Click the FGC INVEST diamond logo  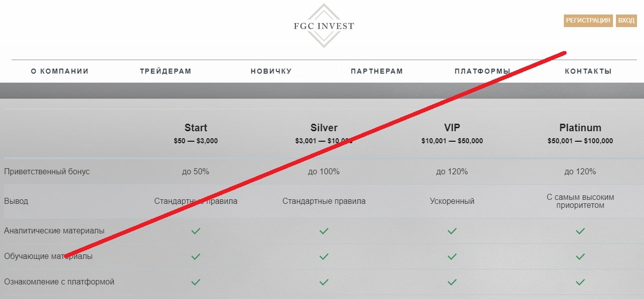pyautogui.click(x=324, y=26)
